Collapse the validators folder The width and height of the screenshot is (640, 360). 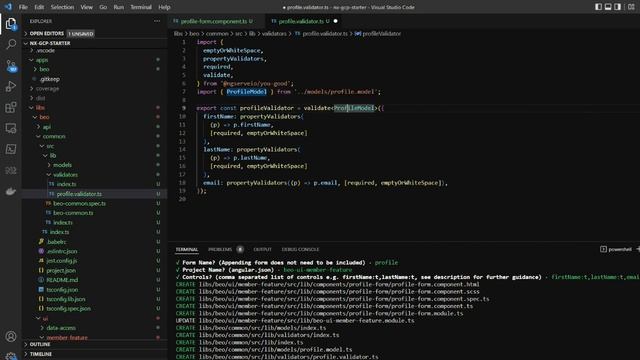(x=65, y=175)
